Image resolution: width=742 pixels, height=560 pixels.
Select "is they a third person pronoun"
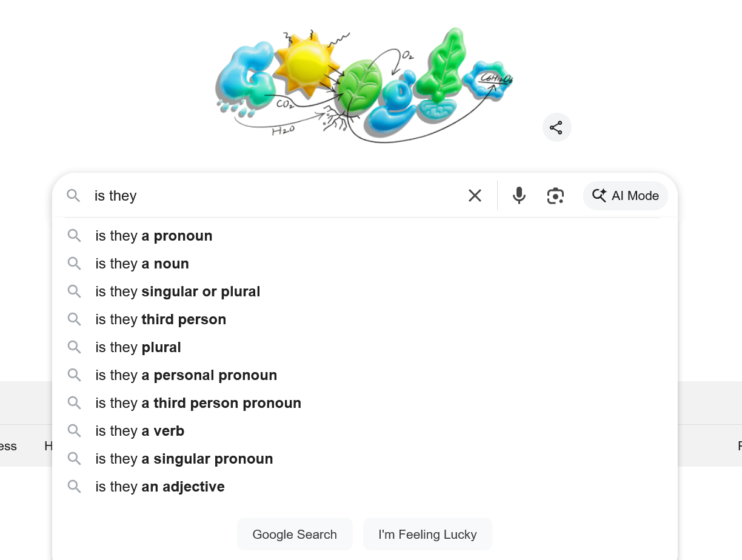click(x=198, y=403)
